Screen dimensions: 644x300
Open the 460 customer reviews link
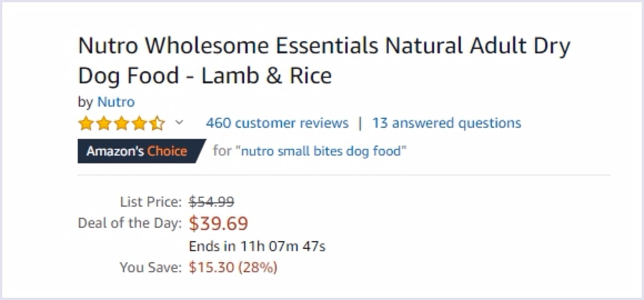277,123
